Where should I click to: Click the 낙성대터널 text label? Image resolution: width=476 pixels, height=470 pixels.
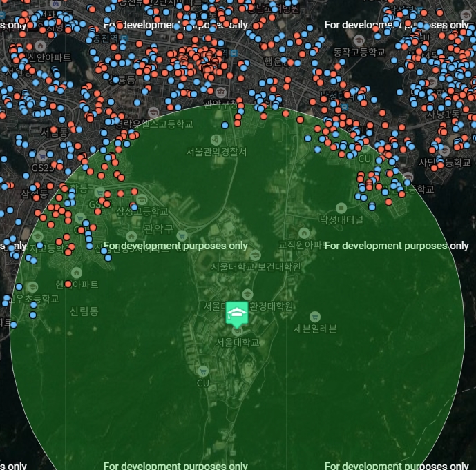pyautogui.click(x=341, y=220)
